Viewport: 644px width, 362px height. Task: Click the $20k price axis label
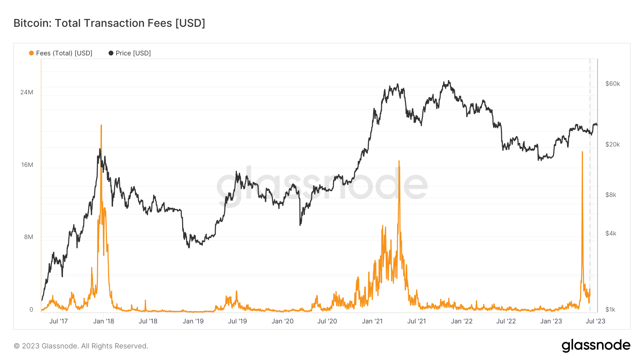point(613,144)
